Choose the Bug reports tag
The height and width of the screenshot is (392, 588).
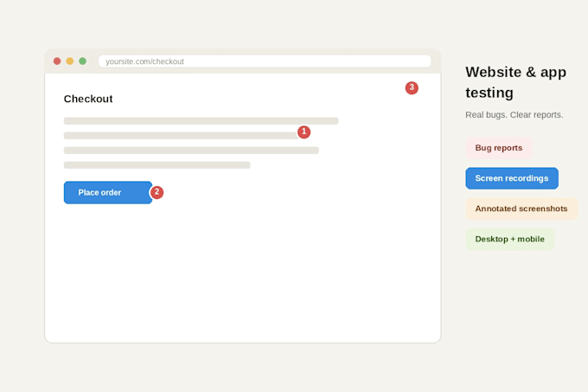[499, 148]
